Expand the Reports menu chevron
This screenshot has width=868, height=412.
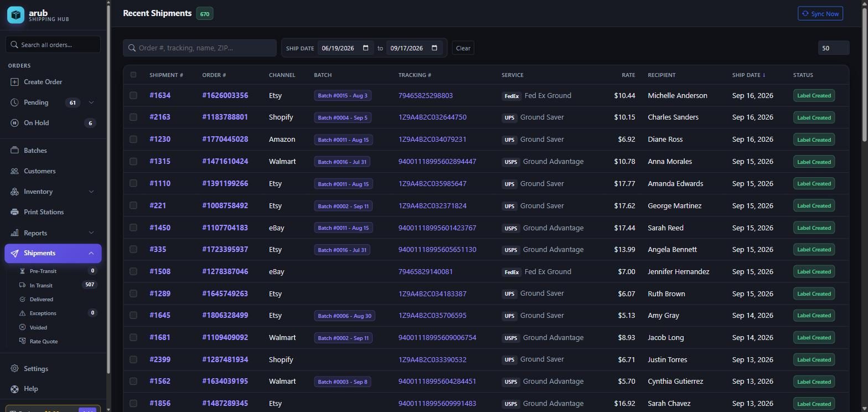[x=91, y=233]
